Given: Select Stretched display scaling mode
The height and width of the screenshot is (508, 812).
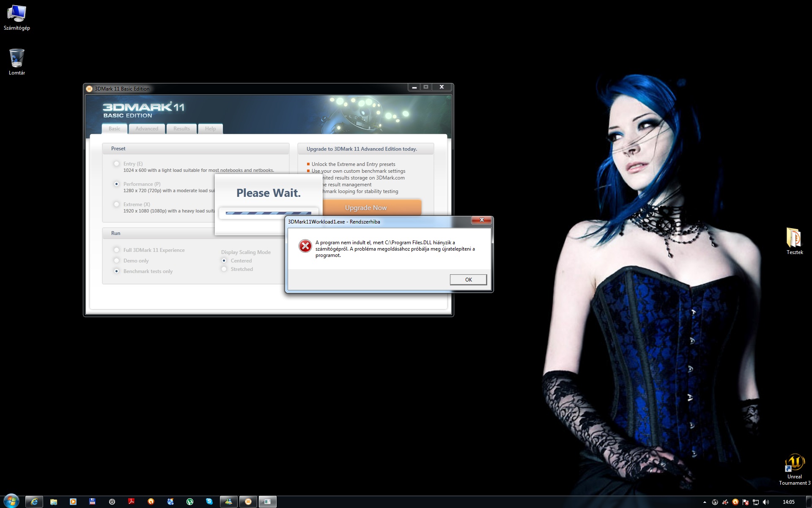Looking at the screenshot, I should (x=224, y=269).
